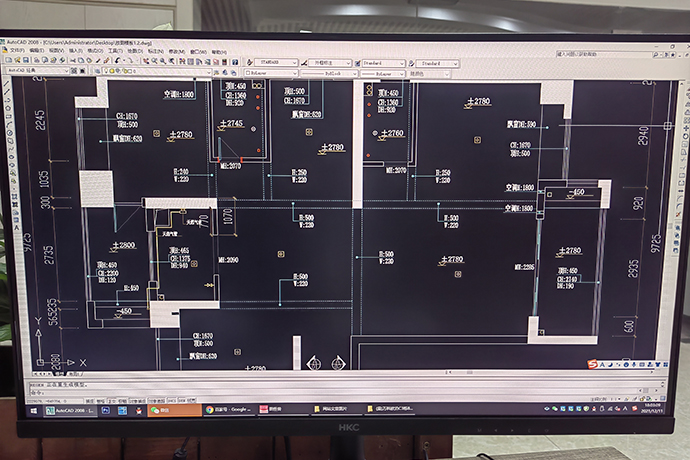The height and width of the screenshot is (460, 690).
Task: Click the Undo arrow icon
Action: [x=117, y=60]
